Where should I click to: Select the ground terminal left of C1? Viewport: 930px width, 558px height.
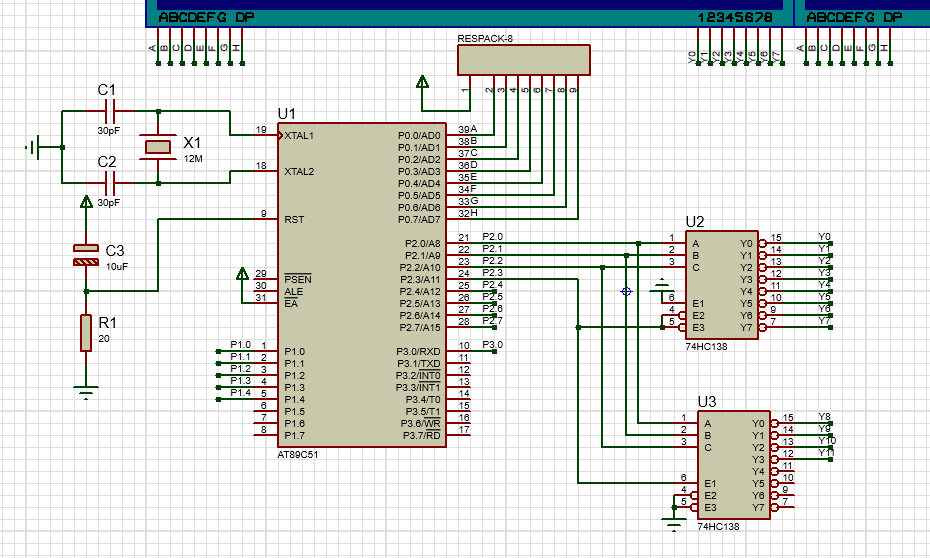[33, 147]
